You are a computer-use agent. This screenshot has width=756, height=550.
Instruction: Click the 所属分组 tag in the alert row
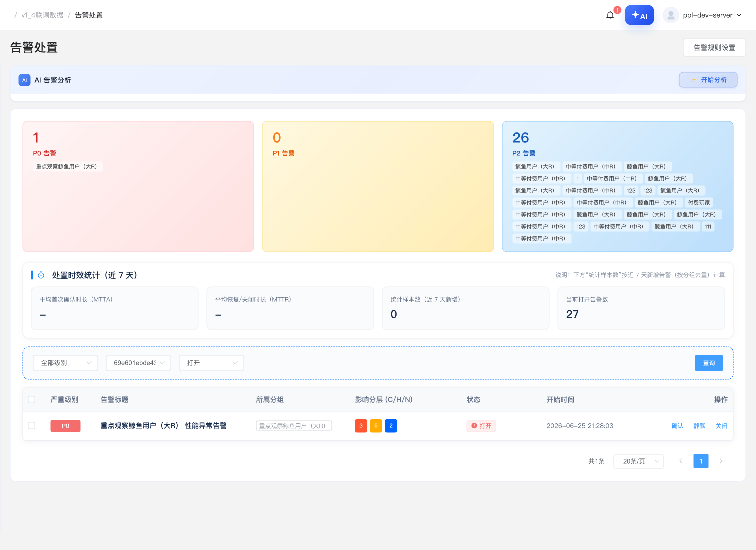[x=294, y=426]
